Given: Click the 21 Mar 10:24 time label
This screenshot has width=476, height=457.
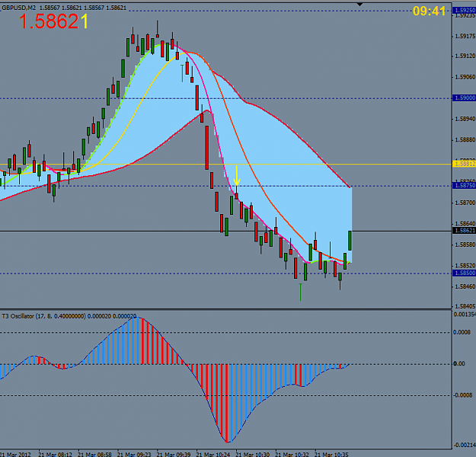Looking at the screenshot, I should click(x=213, y=454).
